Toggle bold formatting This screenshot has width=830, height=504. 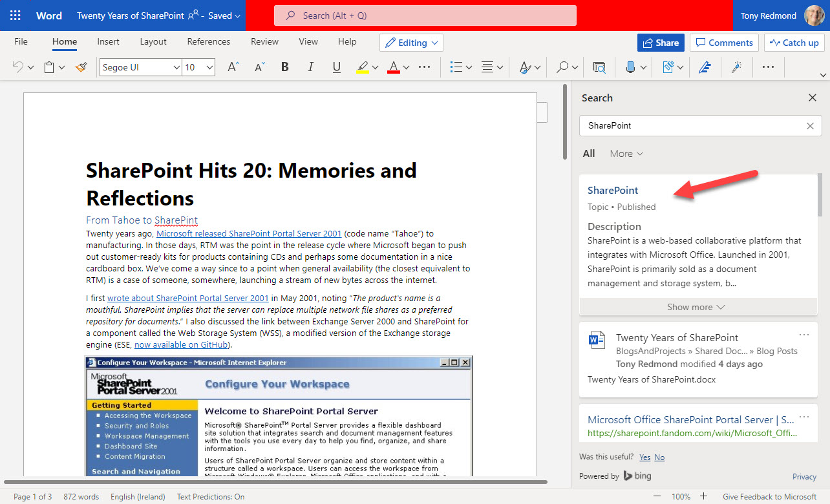(284, 67)
